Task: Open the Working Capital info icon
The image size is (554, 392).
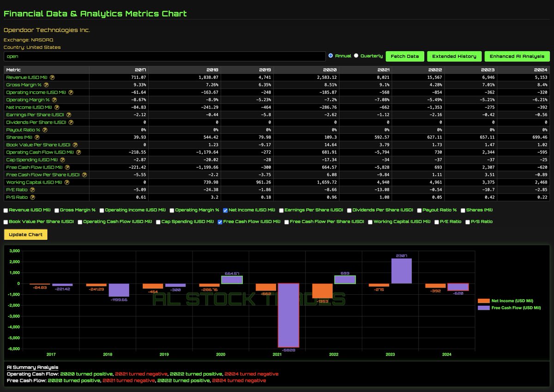Action: pyautogui.click(x=67, y=182)
